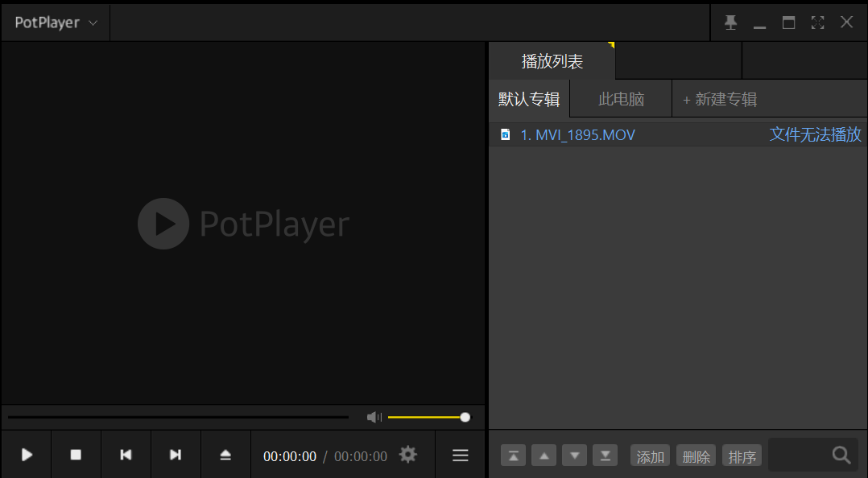Move the selected playlist item up
This screenshot has width=868, height=478.
pyautogui.click(x=544, y=455)
